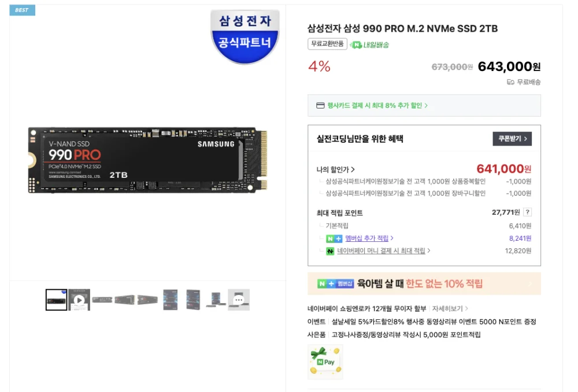This screenshot has height=392, width=578.
Task: Select the first SSD thumbnail image
Action: pos(57,300)
